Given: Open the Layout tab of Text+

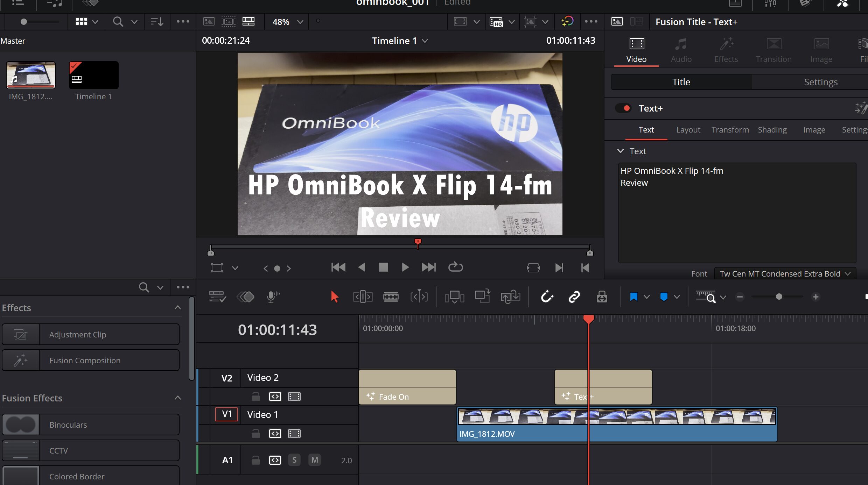Looking at the screenshot, I should [688, 130].
